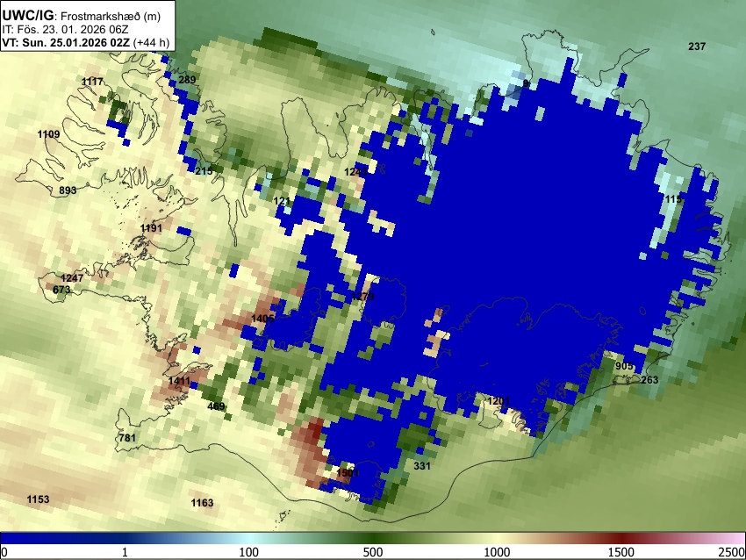The width and height of the screenshot is (746, 560).
Task: Select the 1109 map value
Action: click(x=48, y=134)
